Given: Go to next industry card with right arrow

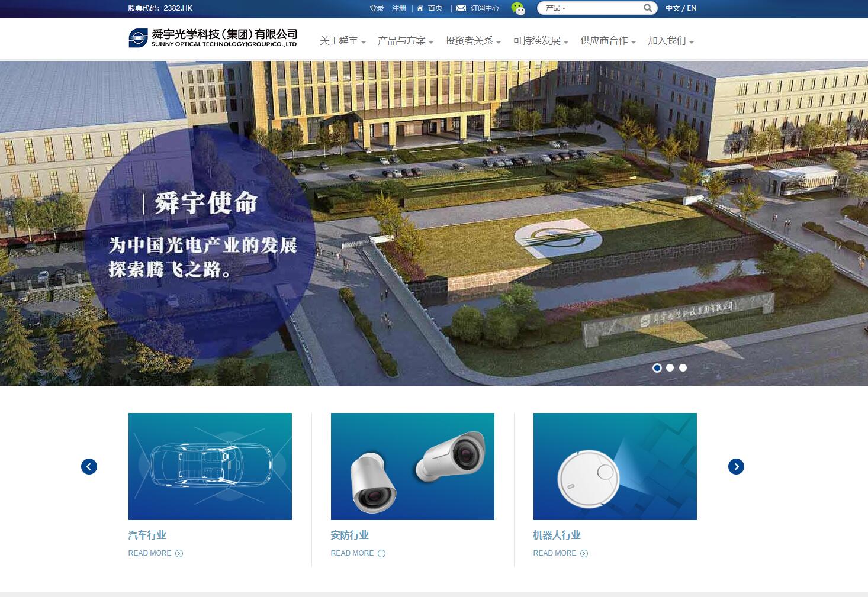Looking at the screenshot, I should [x=736, y=467].
